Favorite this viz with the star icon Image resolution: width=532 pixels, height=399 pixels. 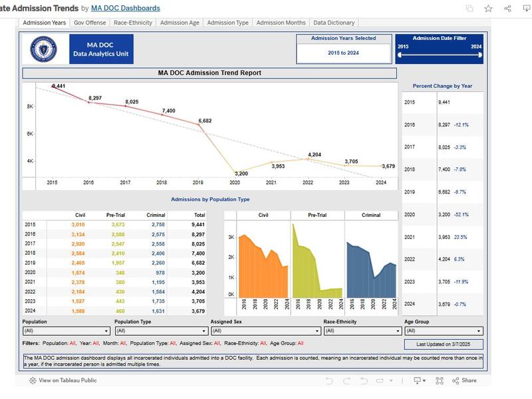(x=489, y=8)
